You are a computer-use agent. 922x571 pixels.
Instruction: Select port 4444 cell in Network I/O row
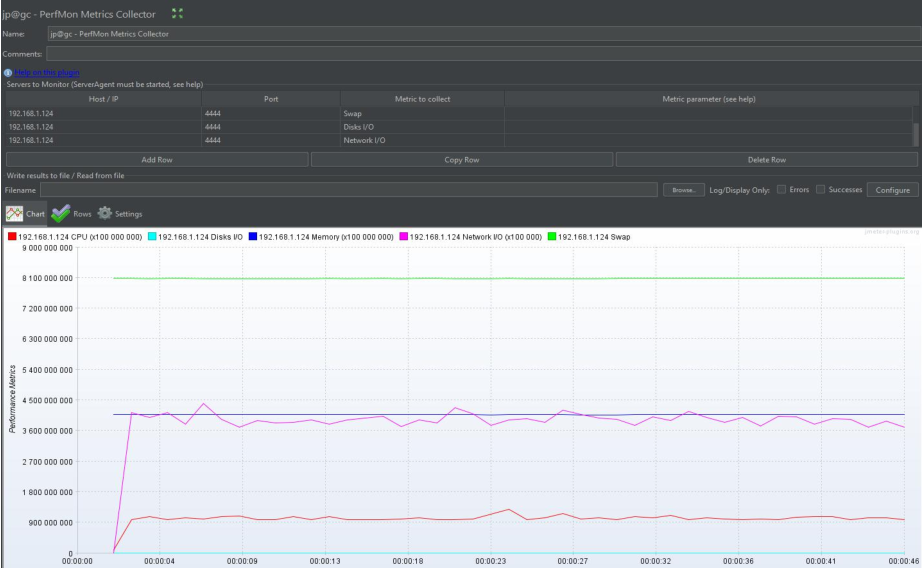tap(271, 141)
